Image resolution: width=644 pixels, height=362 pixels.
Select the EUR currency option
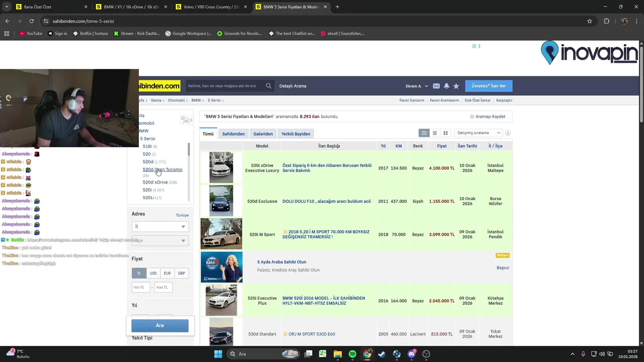pos(167,273)
